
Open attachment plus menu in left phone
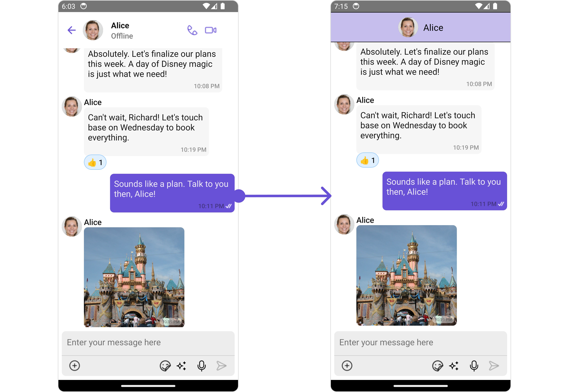75,365
